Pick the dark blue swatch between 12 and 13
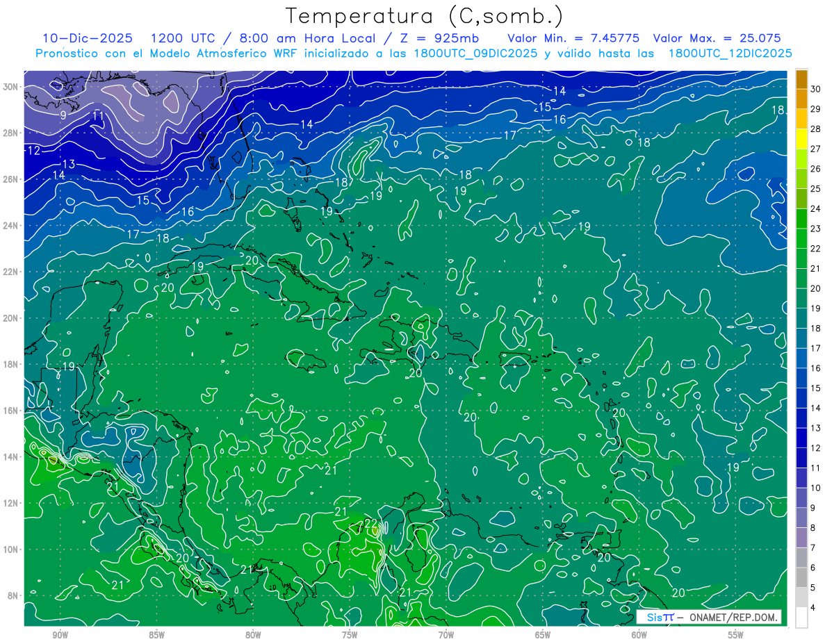 click(x=802, y=438)
